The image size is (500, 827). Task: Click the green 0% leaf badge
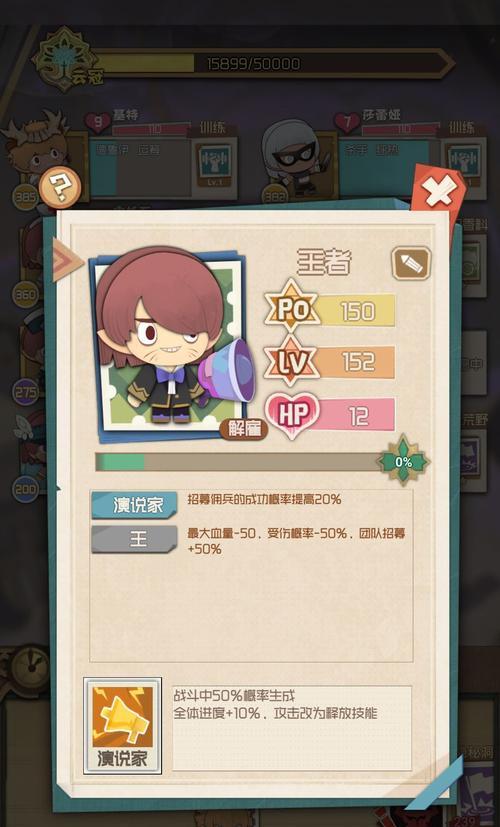tap(403, 461)
